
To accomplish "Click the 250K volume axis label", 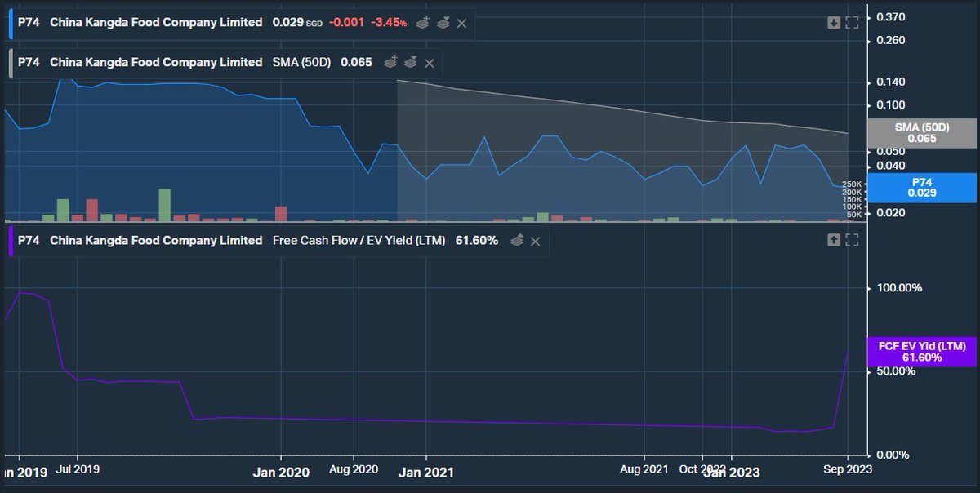I will (x=852, y=184).
